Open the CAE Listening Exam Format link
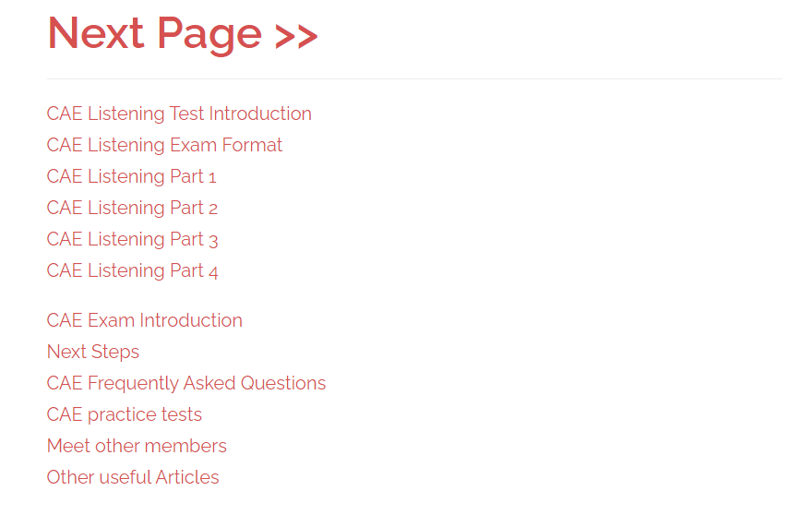 tap(164, 145)
